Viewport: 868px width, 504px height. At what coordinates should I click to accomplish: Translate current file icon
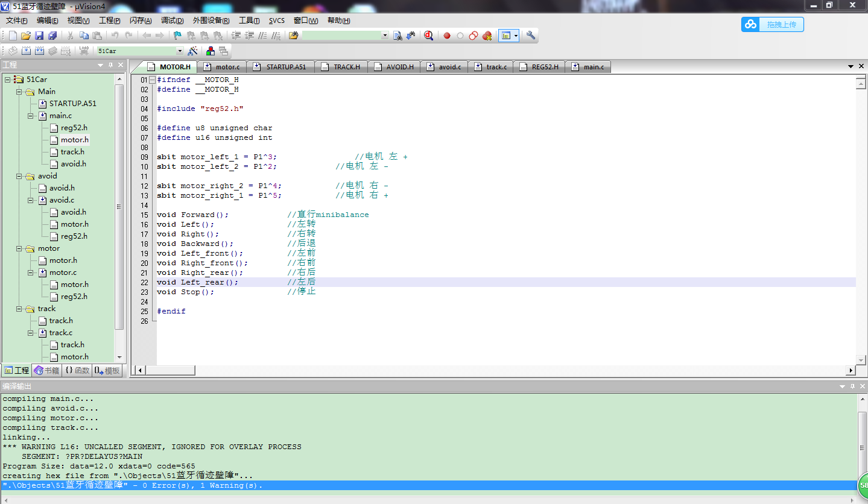13,51
